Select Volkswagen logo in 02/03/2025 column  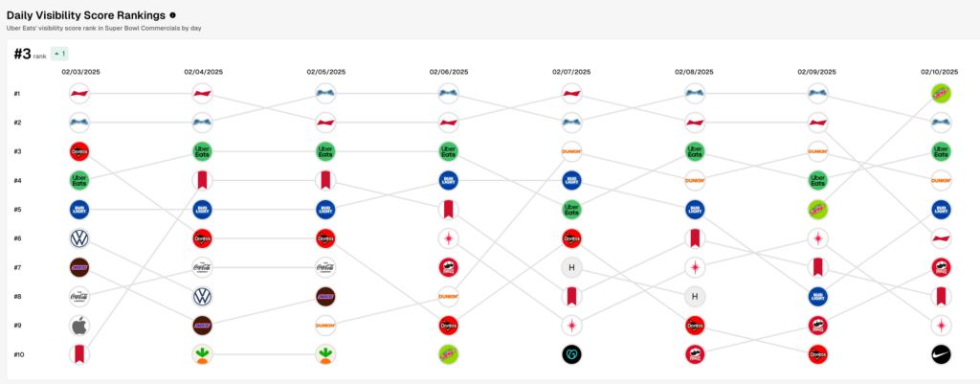[x=79, y=238]
